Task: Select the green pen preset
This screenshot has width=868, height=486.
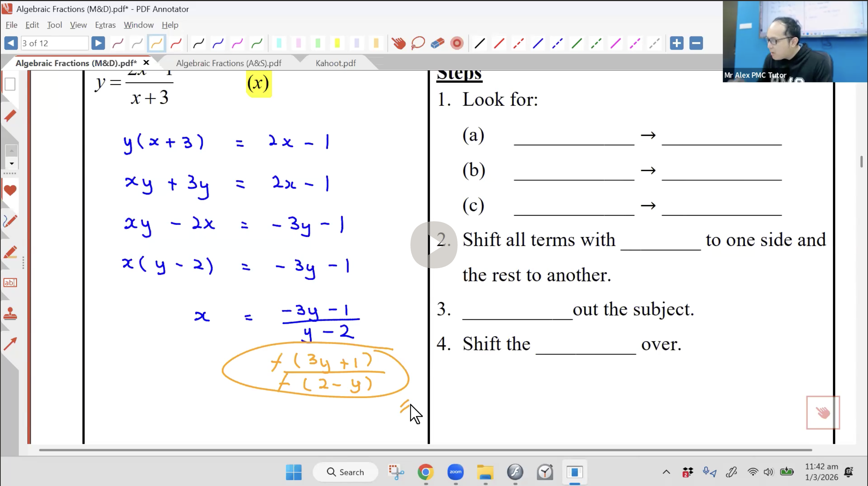Action: 257,43
